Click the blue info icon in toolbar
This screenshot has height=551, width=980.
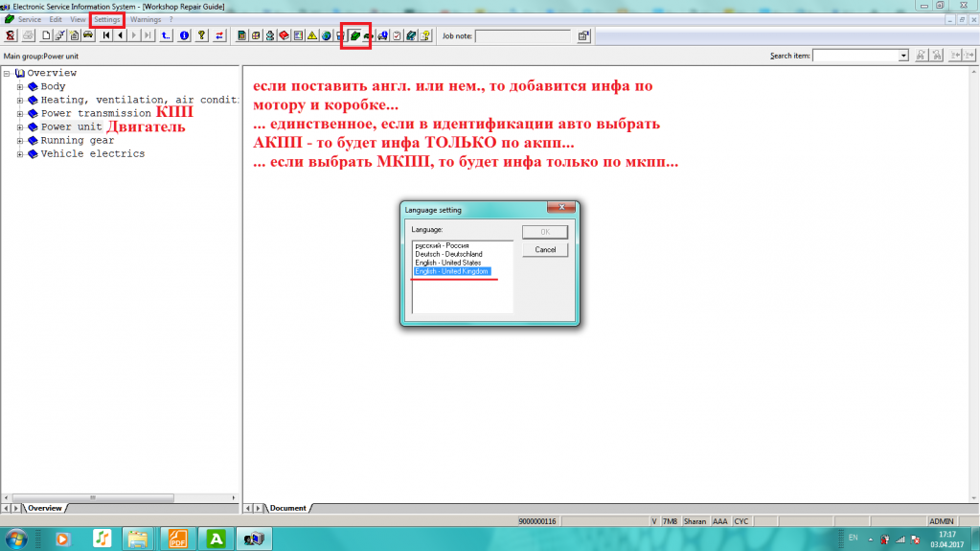pyautogui.click(x=185, y=36)
